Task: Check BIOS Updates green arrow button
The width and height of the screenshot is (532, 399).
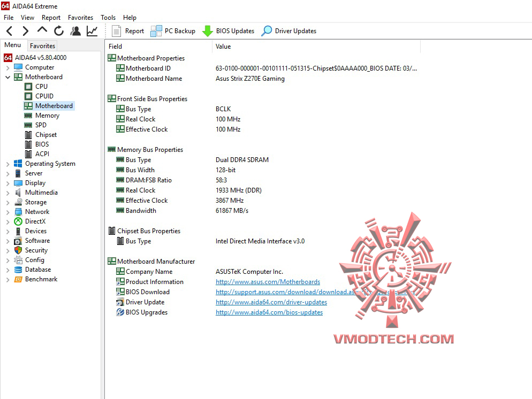Action: (x=228, y=31)
